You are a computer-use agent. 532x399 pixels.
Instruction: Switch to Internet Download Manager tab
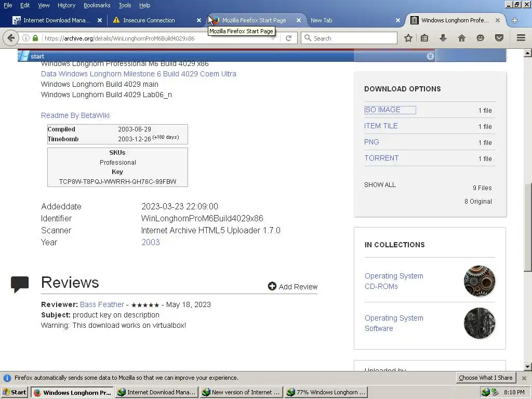click(57, 20)
